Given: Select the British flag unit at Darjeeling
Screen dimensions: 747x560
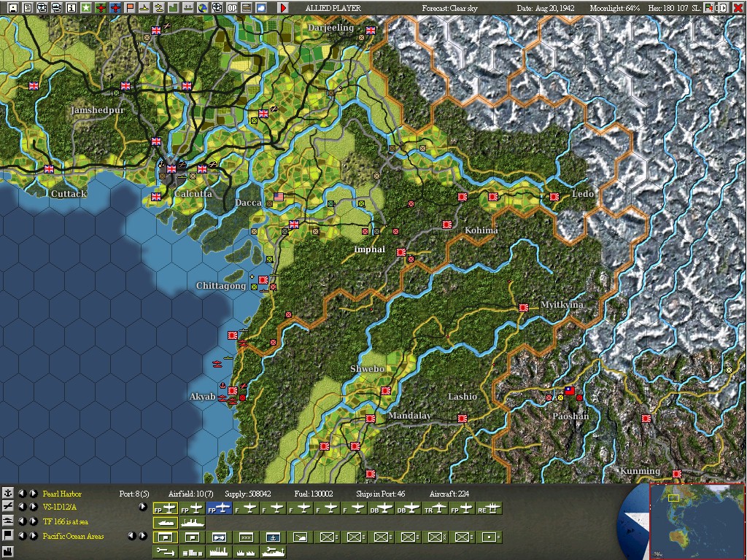Looking at the screenshot, I should click(x=370, y=31).
